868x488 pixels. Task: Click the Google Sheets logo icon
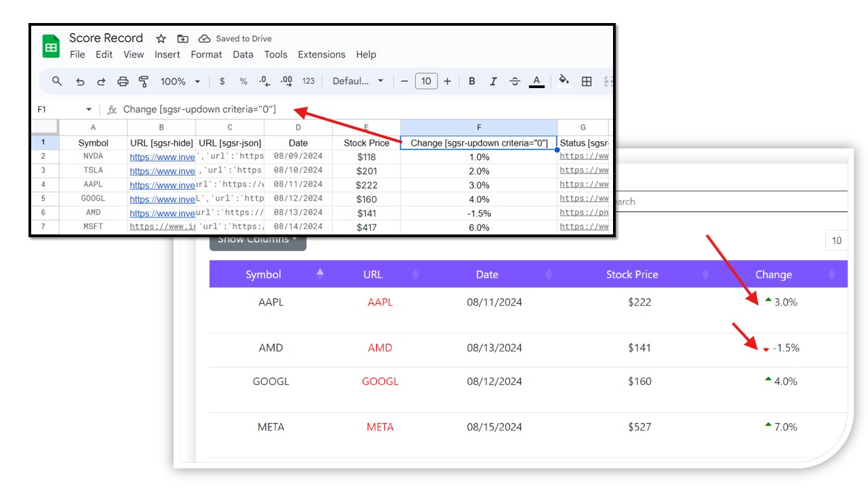[52, 46]
